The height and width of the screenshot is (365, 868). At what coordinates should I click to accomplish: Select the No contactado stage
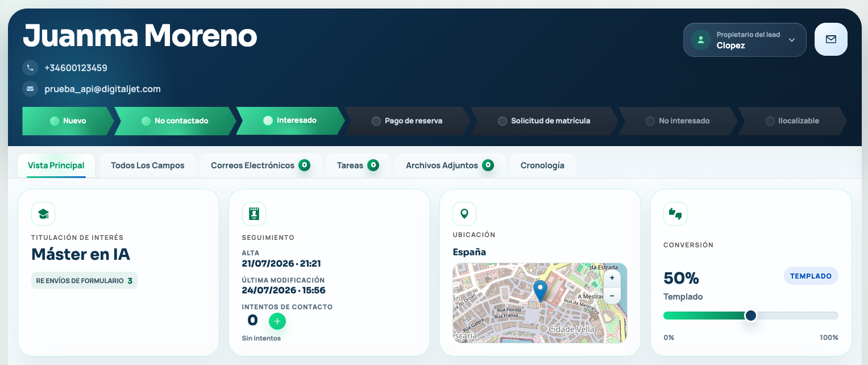pyautogui.click(x=175, y=121)
